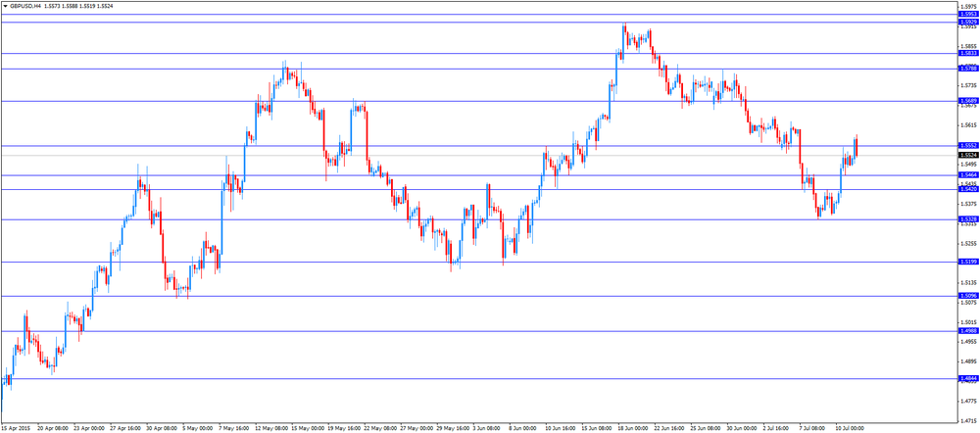This screenshot has width=980, height=433.
Task: Click the 1.5855 price scale tick
Action: pos(969,46)
